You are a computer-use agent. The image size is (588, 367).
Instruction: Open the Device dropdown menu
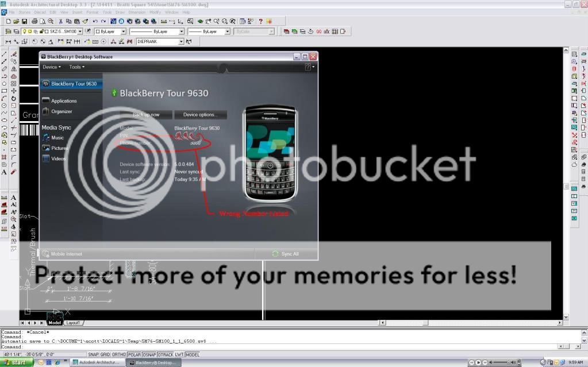[x=52, y=67]
